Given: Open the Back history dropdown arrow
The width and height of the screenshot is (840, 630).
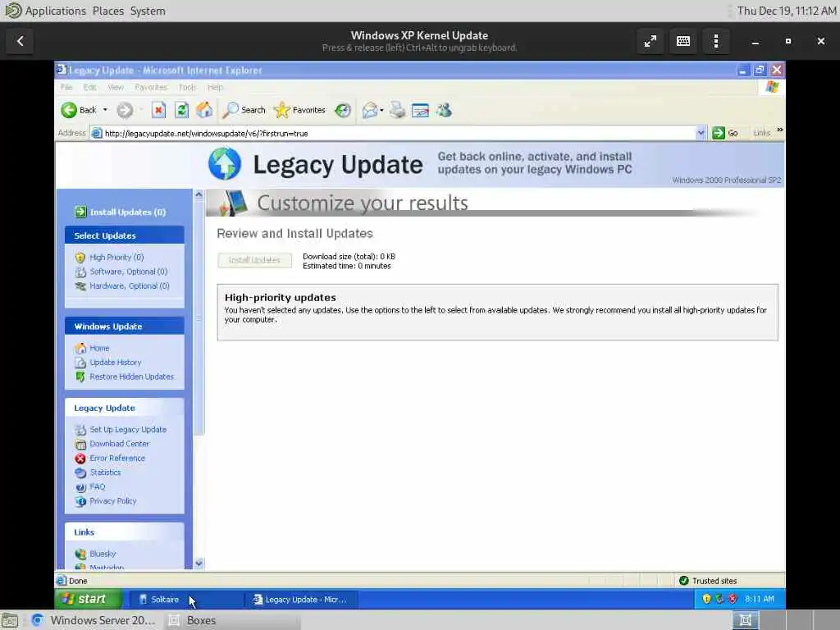Looking at the screenshot, I should coord(105,111).
